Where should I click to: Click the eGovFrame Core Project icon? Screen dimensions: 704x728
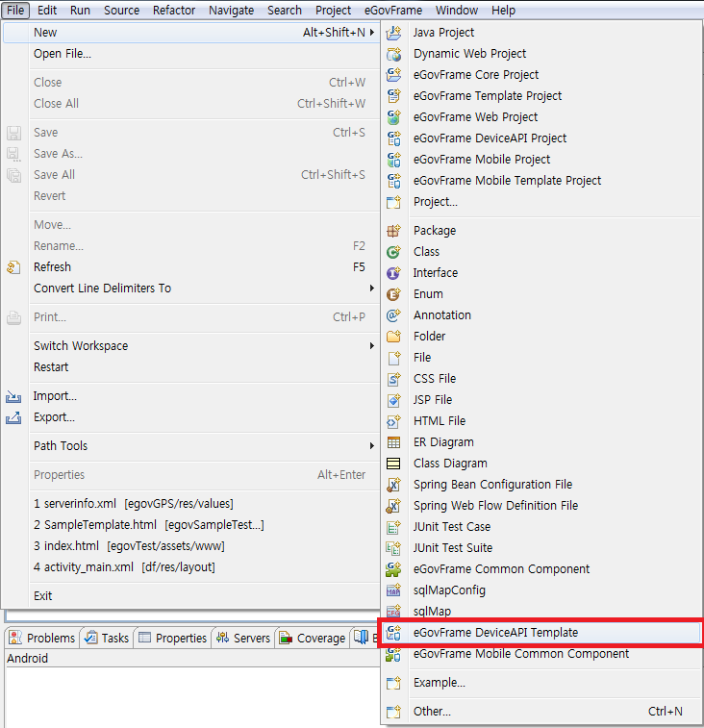coord(393,75)
